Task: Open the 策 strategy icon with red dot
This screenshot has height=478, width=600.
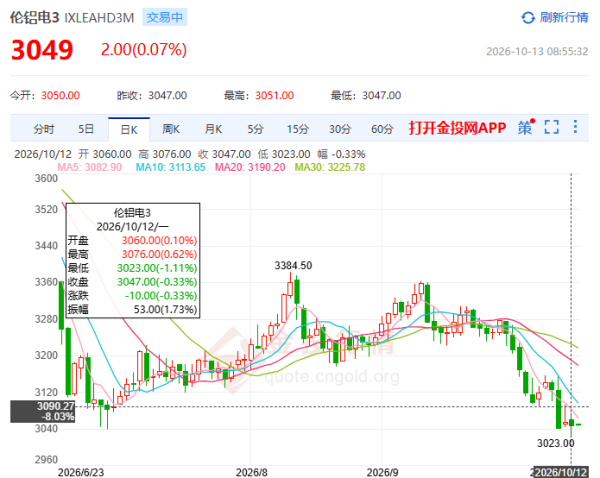Action: click(x=526, y=127)
